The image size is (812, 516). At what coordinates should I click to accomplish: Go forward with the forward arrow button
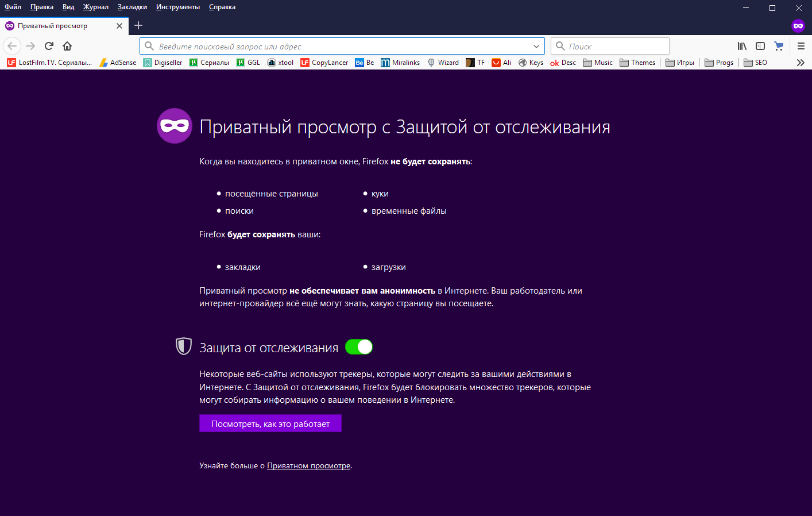click(x=31, y=46)
